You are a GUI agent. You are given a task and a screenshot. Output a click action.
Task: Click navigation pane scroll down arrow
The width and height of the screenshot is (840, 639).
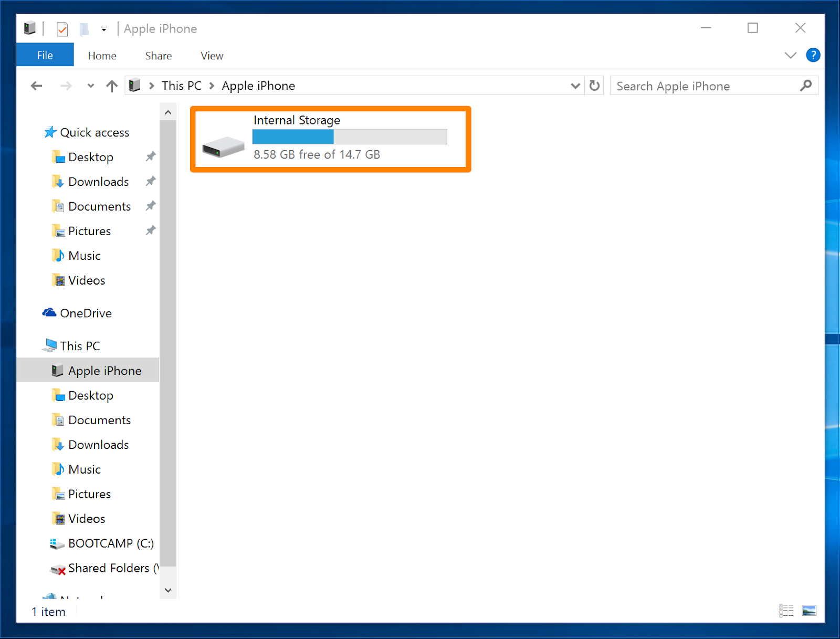point(168,590)
